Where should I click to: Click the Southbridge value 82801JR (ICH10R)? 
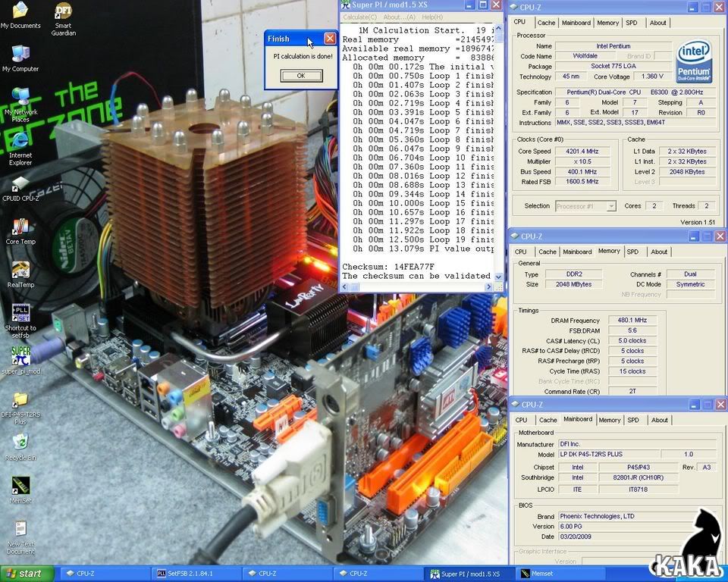[x=638, y=477]
